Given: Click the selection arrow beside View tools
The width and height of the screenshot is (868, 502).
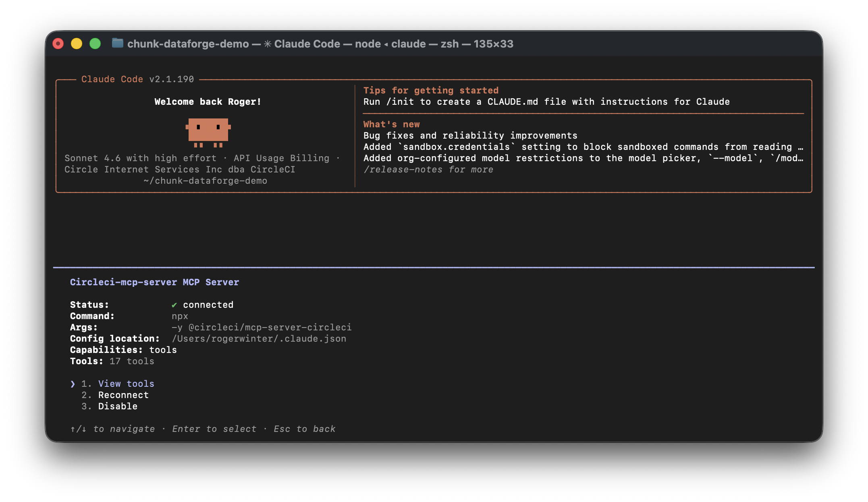Looking at the screenshot, I should click(x=73, y=384).
